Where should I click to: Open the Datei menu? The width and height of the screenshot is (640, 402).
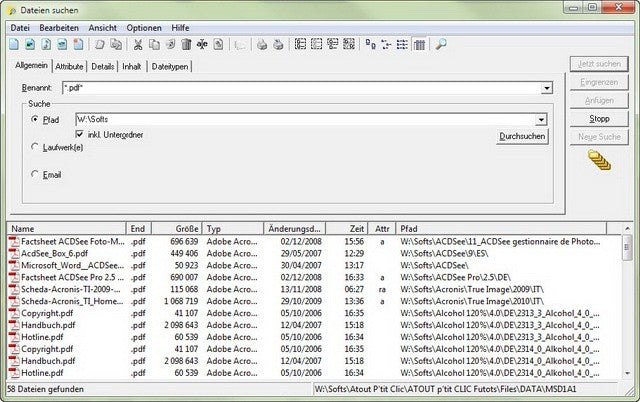[20, 28]
